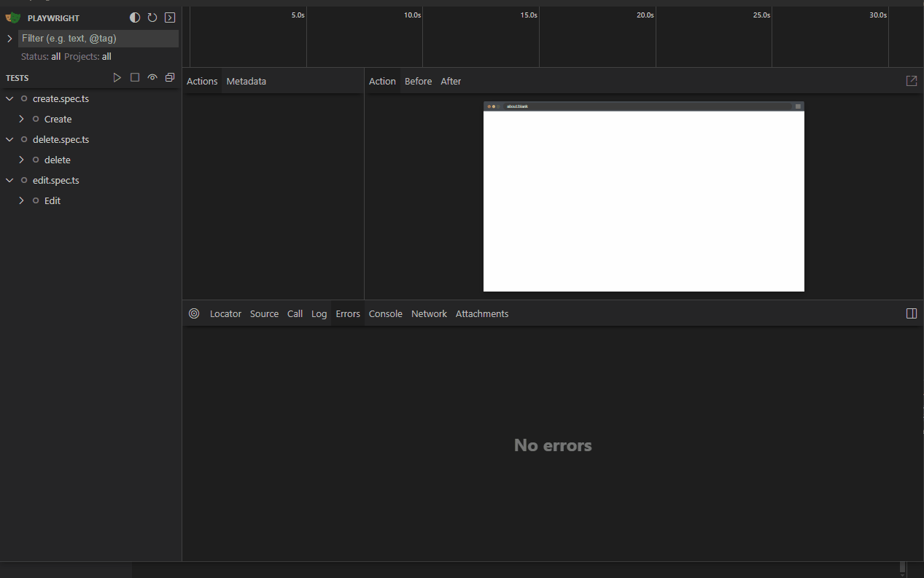The image size is (924, 578).
Task: Click the 25.0s timeline marker
Action: point(761,15)
